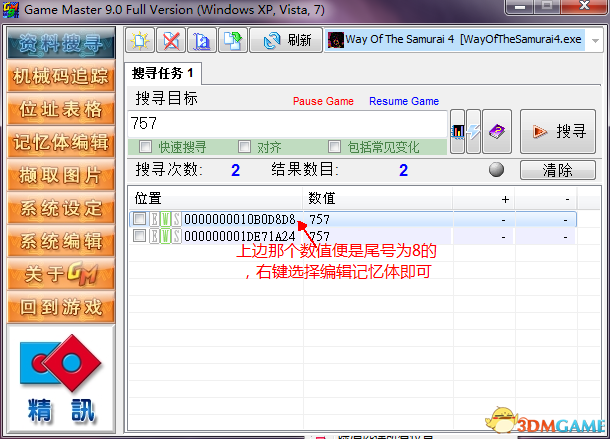Open the 系统设定 sidebar section
The height and width of the screenshot is (439, 610).
point(61,208)
